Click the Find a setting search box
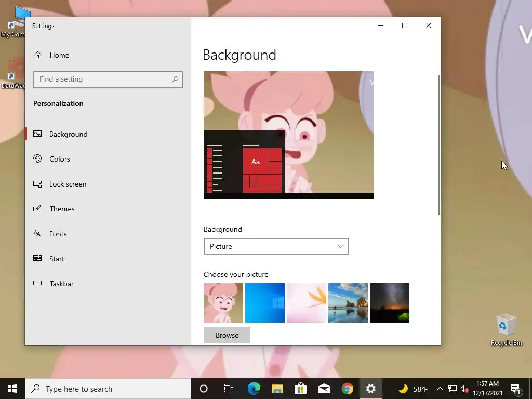 point(108,79)
